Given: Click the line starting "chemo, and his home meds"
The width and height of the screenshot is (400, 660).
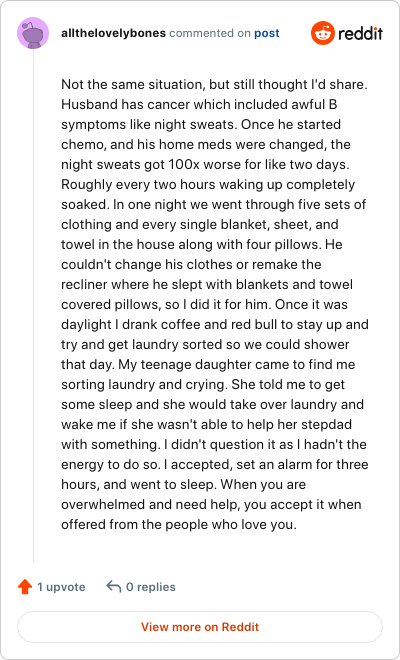Looking at the screenshot, I should pos(206,144).
